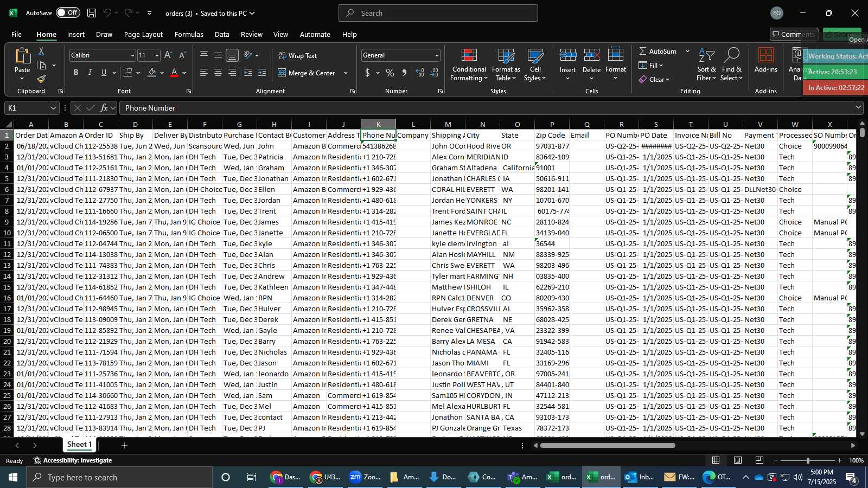Click the Orientation text angle icon

tap(248, 55)
